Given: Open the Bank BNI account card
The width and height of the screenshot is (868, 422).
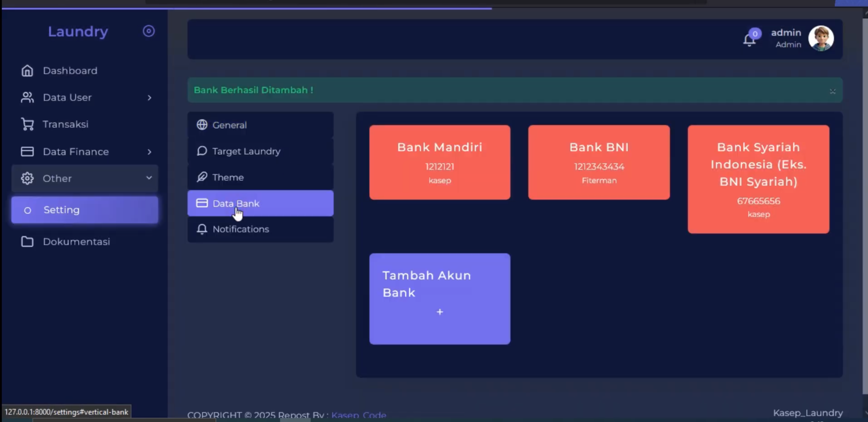Looking at the screenshot, I should [x=599, y=162].
